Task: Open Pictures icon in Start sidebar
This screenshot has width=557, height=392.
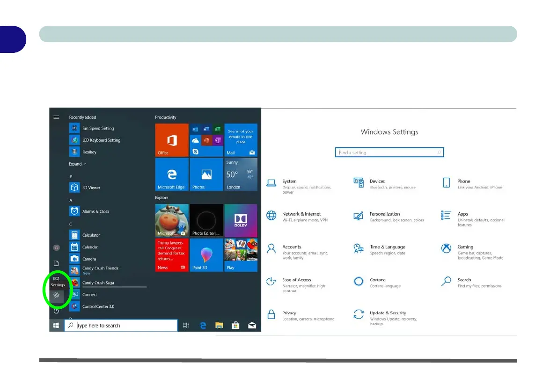Action: pos(56,279)
